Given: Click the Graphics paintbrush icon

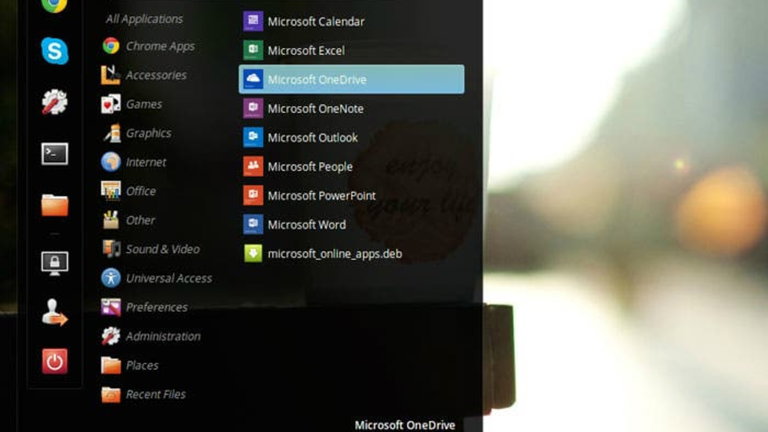Looking at the screenshot, I should [111, 133].
